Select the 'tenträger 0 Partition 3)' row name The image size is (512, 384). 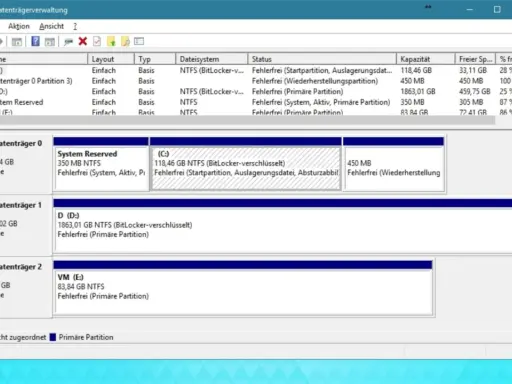36,81
